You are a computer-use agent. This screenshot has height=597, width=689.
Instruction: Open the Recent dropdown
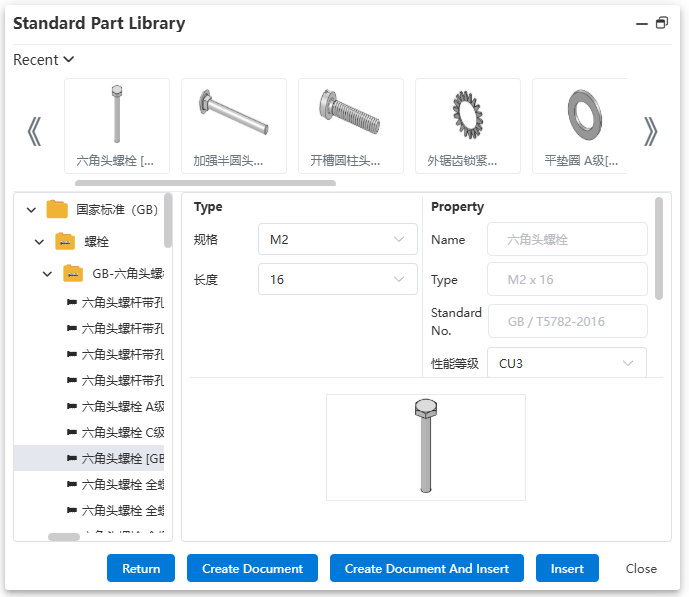point(43,59)
